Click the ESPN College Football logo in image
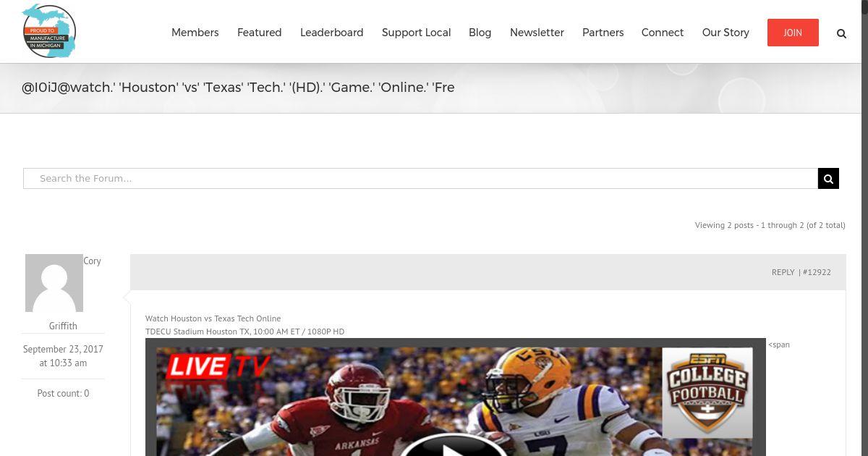868x456 pixels. click(x=707, y=392)
